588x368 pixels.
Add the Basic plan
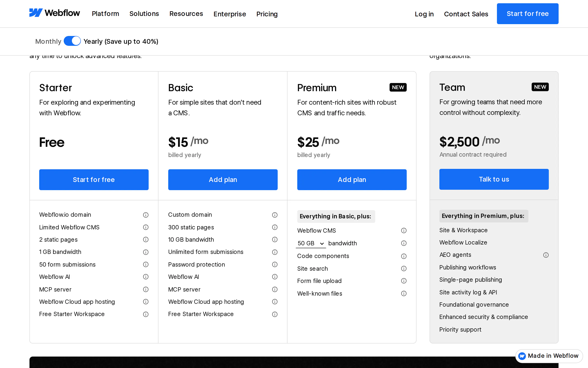223,180
